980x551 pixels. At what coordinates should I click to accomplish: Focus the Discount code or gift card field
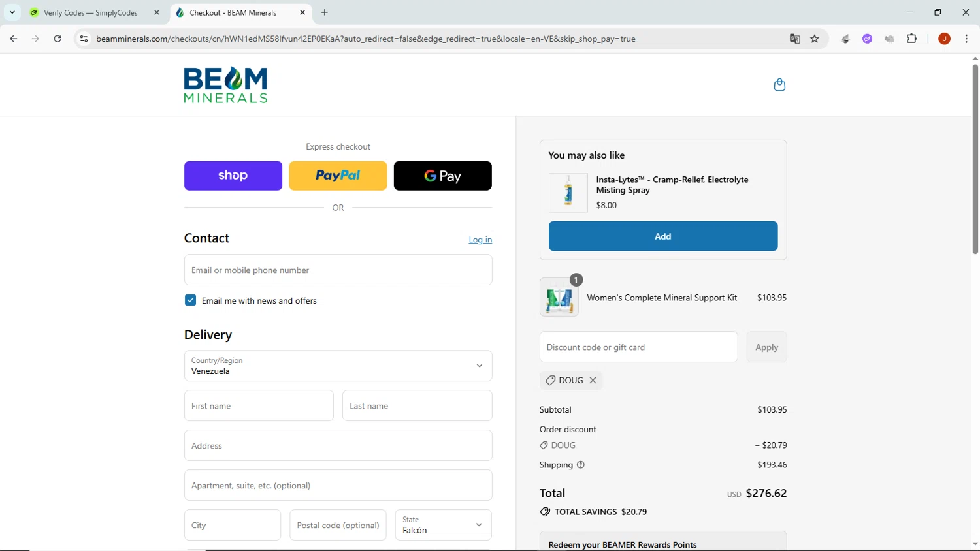tap(638, 347)
